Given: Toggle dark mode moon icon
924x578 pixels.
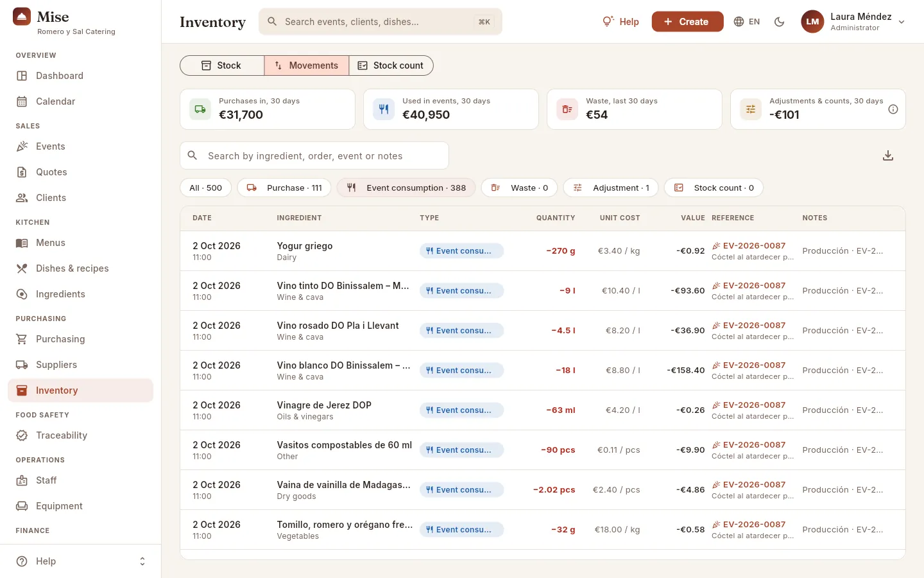Looking at the screenshot, I should coord(780,22).
